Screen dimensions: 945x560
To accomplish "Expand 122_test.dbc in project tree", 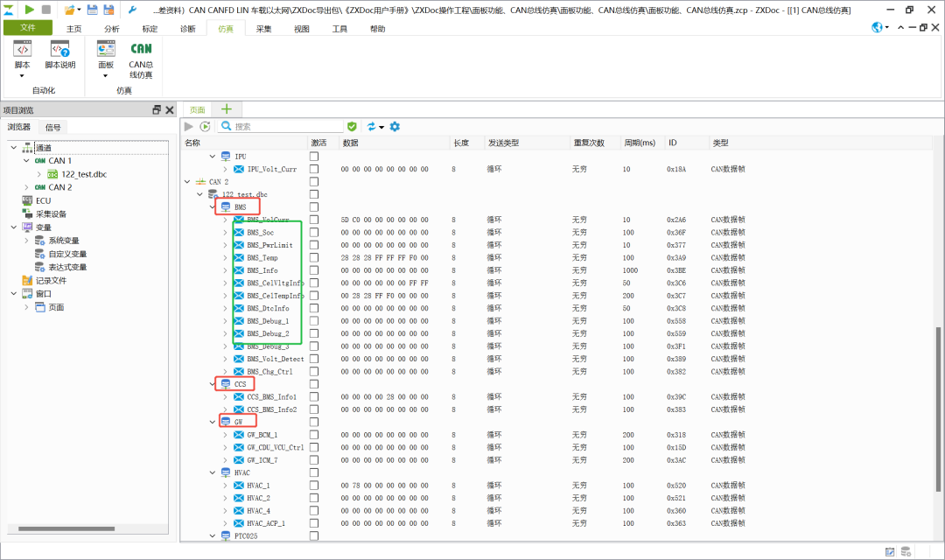I will [x=39, y=174].
